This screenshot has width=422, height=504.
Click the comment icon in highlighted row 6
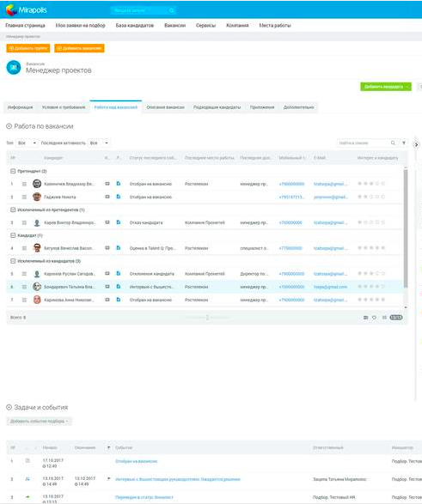(x=107, y=287)
